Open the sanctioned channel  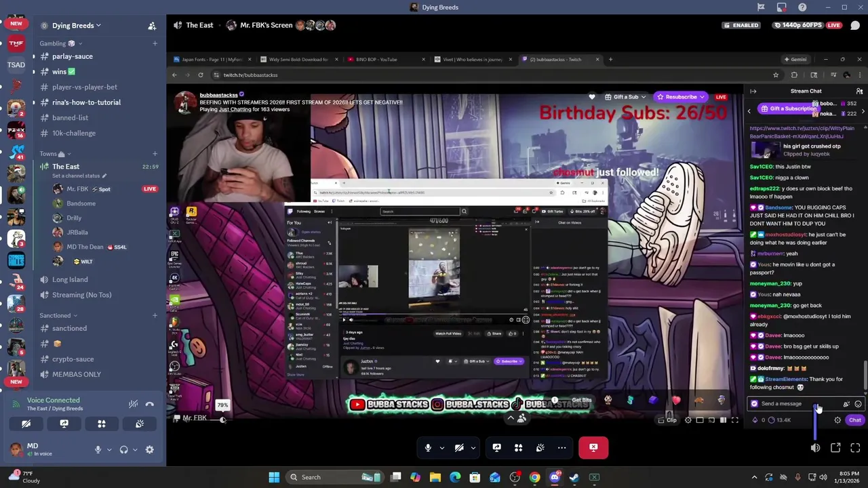[x=69, y=328]
